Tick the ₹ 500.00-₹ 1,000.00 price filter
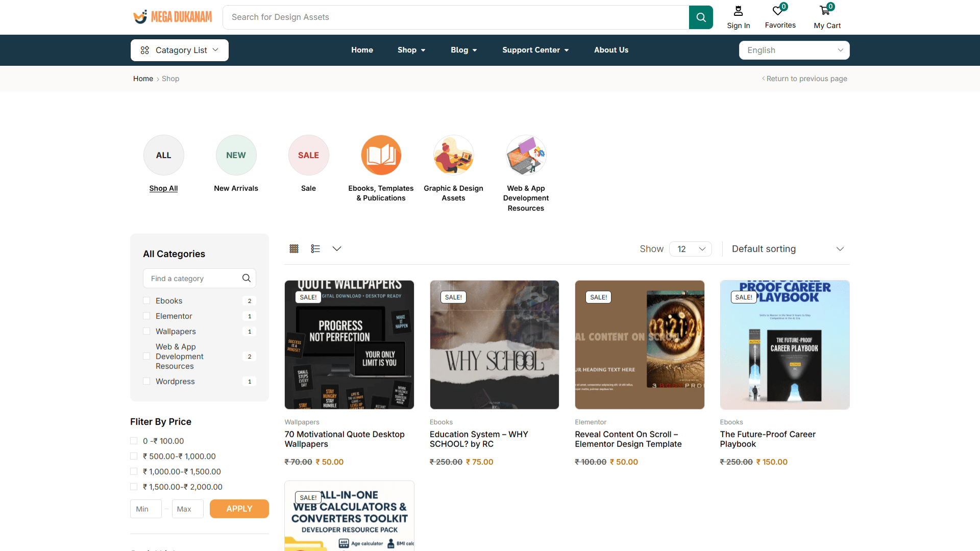 [134, 456]
